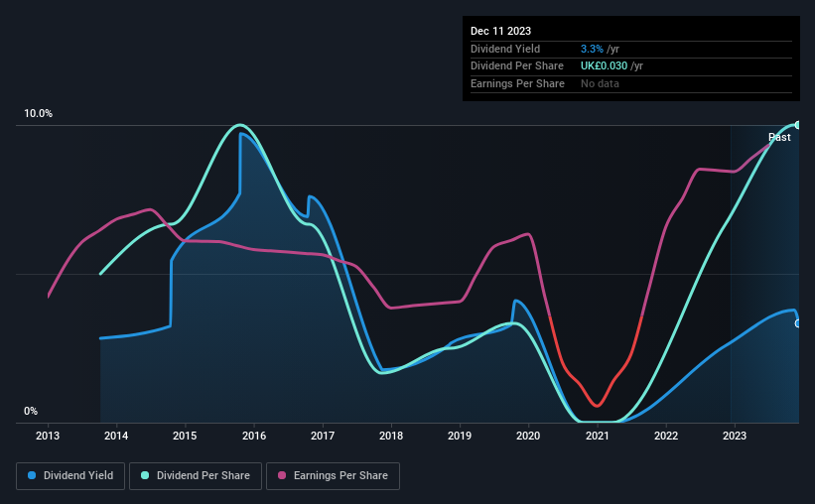Click the 2014 x-axis label
Image resolution: width=815 pixels, height=504 pixels.
116,436
